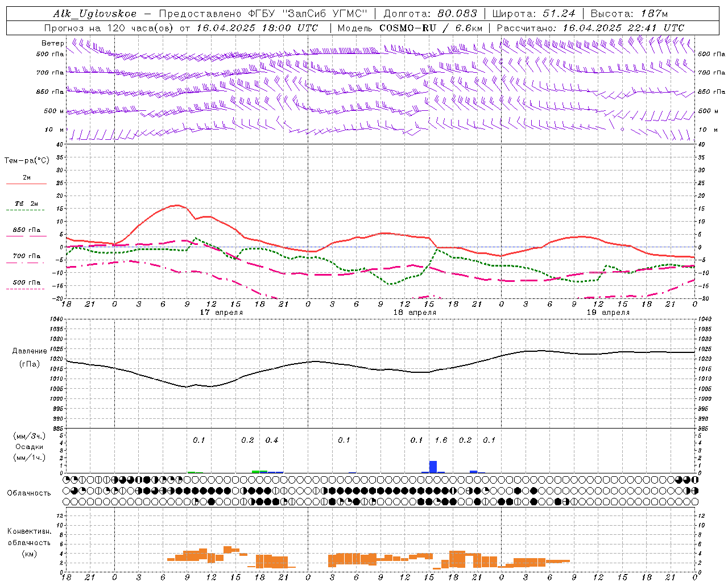
Task: Click the station name Alk_Uglovskoe in the header
Action: (x=95, y=14)
